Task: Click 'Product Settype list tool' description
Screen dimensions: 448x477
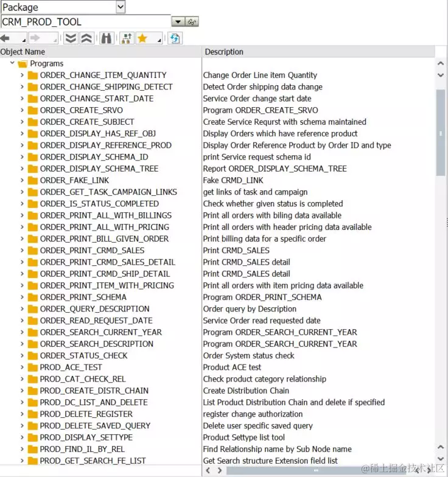Action: coord(243,437)
